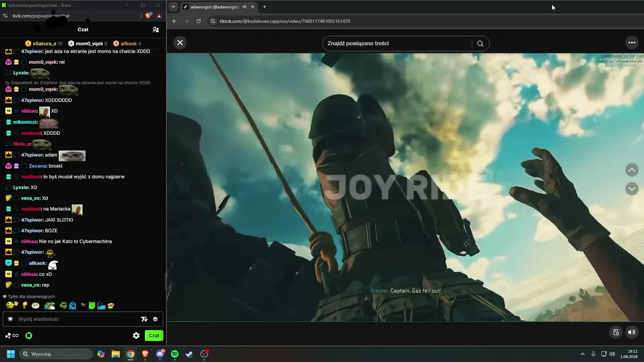Click the Wyszukaj taskbar search box
The width and height of the screenshot is (644, 362).
click(x=56, y=354)
